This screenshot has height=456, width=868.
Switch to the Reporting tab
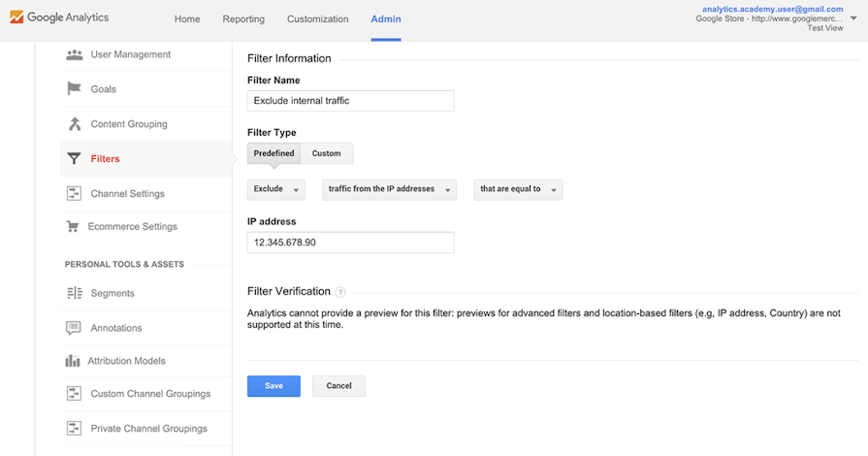(x=243, y=19)
